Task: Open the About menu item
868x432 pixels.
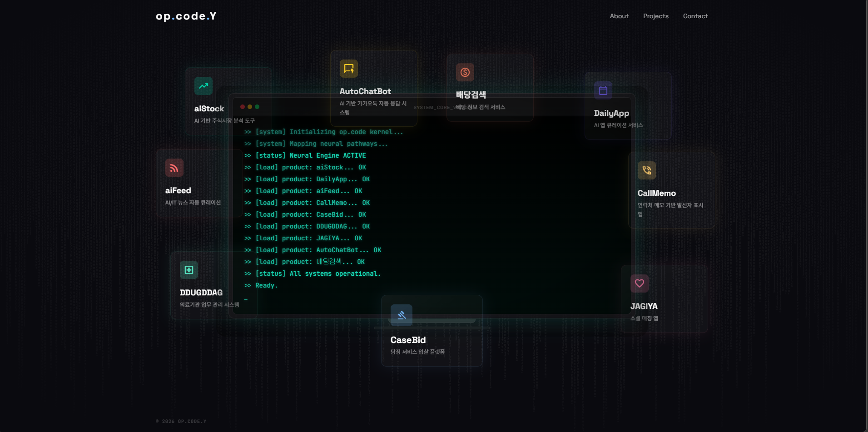Action: tap(619, 16)
